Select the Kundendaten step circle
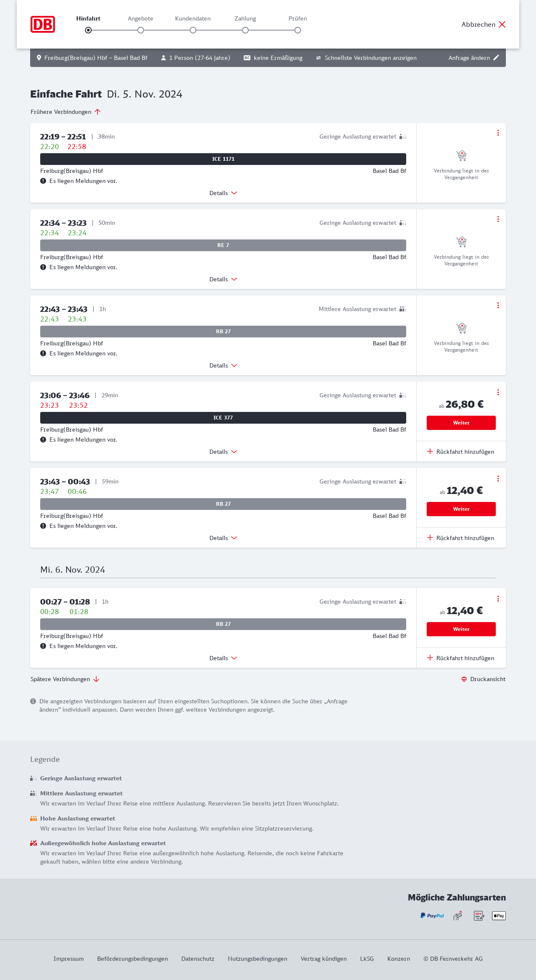The height and width of the screenshot is (980, 536). [x=193, y=30]
